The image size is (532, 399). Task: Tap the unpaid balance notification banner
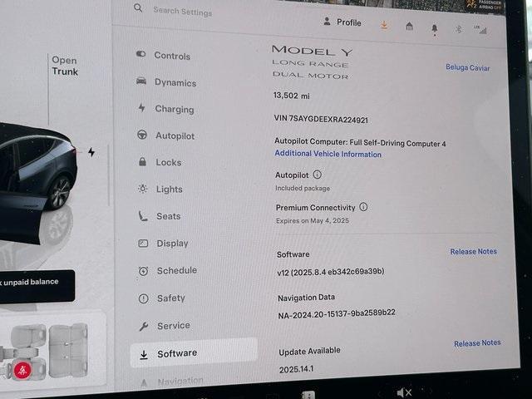[36, 285]
